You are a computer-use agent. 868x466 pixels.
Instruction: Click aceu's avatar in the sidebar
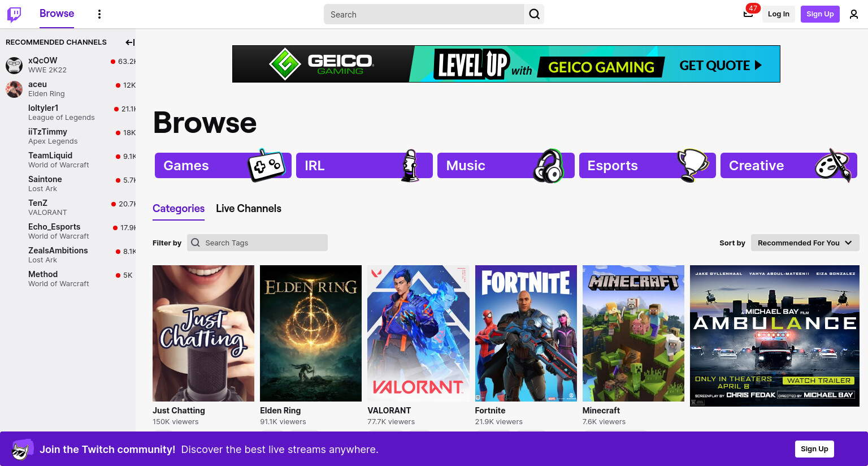14,89
